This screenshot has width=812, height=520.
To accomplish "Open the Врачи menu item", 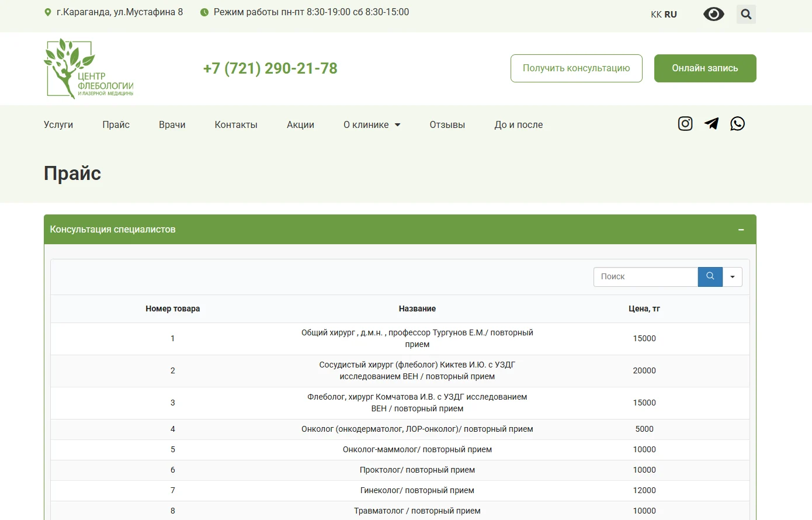I will 172,125.
